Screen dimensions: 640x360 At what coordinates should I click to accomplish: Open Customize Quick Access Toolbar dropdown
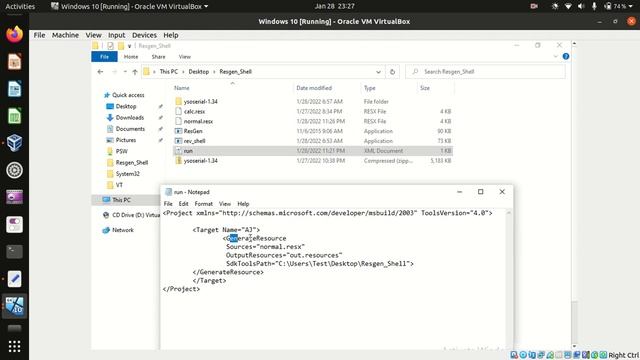pos(129,46)
